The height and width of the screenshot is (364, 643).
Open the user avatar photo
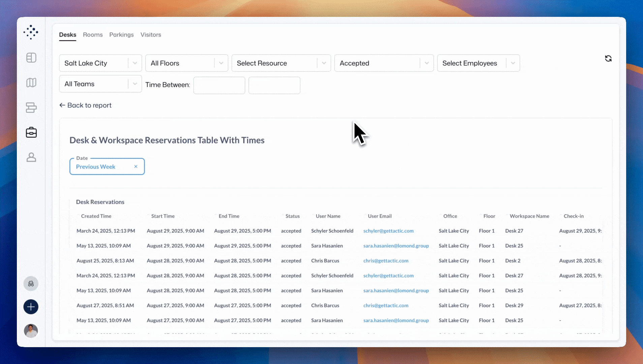31,331
